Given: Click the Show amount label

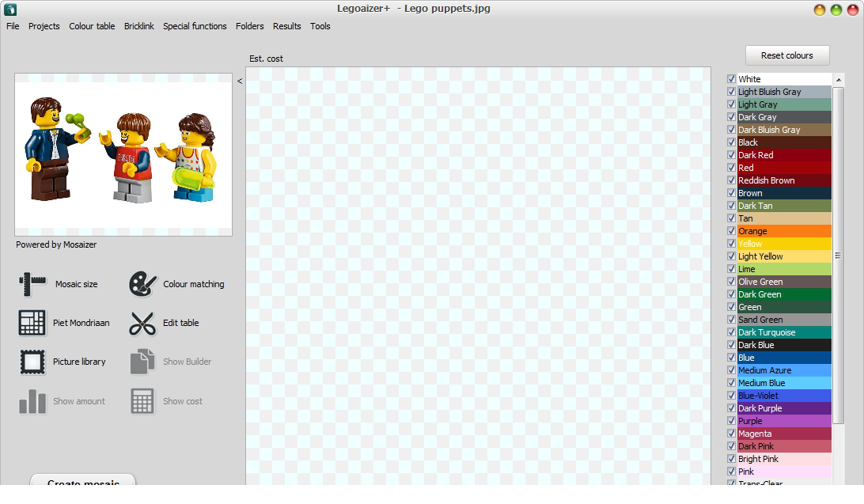Looking at the screenshot, I should (79, 401).
